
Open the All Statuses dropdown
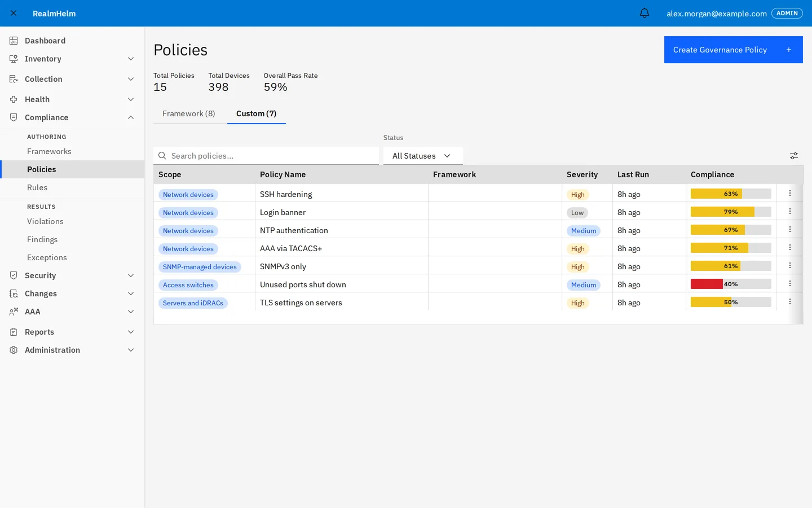pos(423,156)
